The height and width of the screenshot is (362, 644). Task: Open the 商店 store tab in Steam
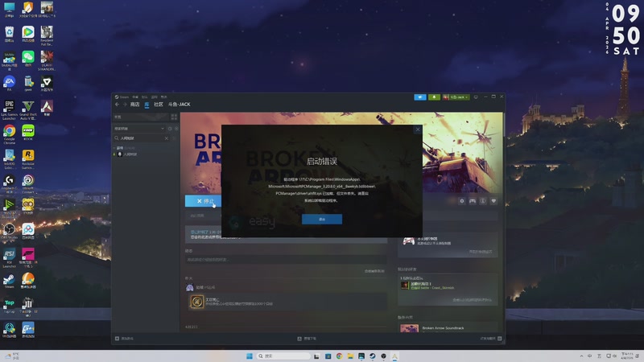tap(134, 105)
